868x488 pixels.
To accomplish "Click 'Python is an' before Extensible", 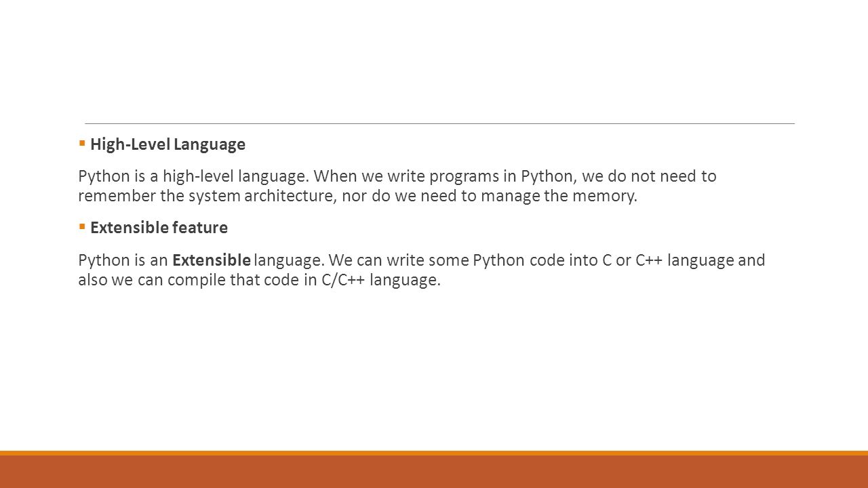I will point(123,260).
